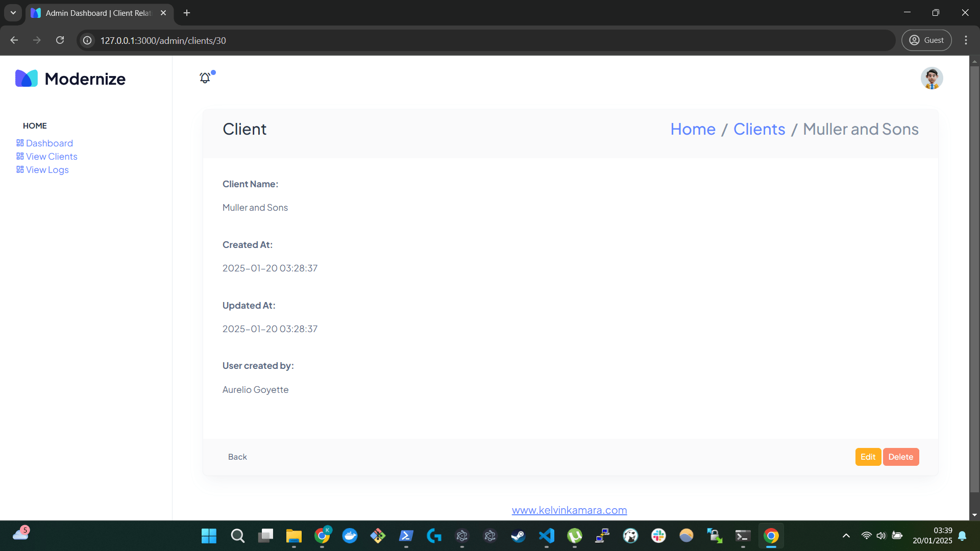
Task: Open View Logs in sidebar
Action: [x=47, y=170]
